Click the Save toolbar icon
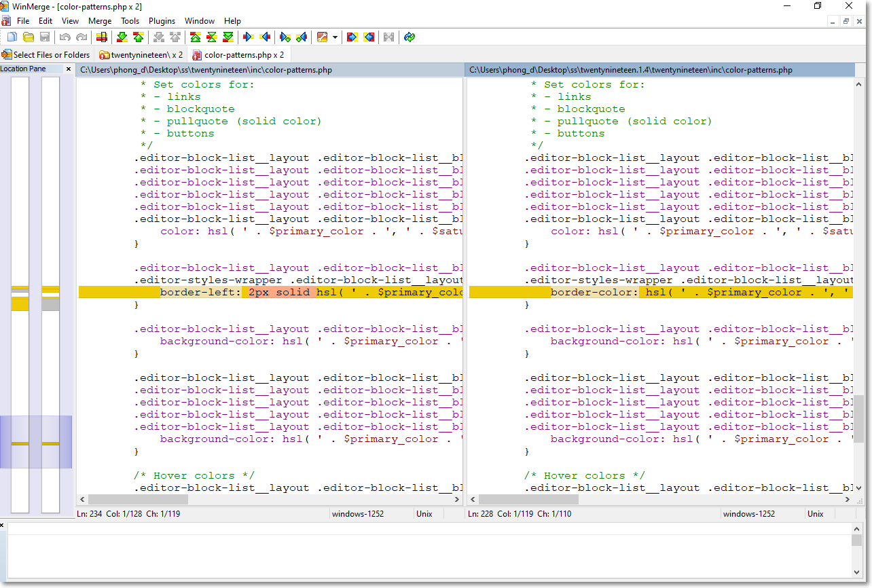Screen dimensions: 872x588 coord(45,37)
